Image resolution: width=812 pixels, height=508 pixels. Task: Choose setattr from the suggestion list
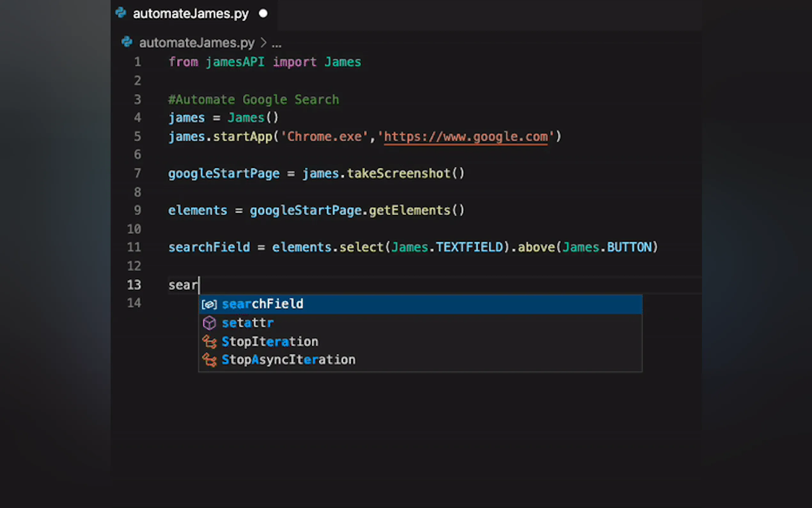[248, 323]
